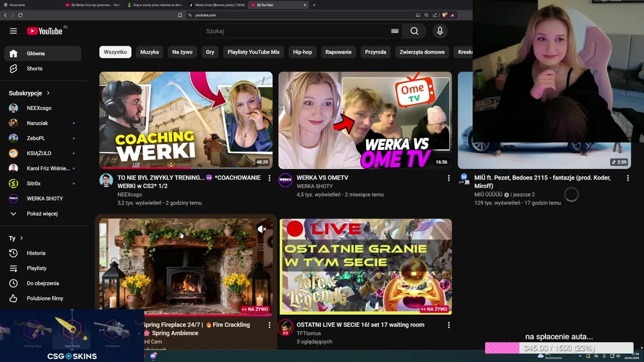Image resolution: width=644 pixels, height=362 pixels.
Task: Open the WERKA VS OME TV thumbnail
Action: 365,120
